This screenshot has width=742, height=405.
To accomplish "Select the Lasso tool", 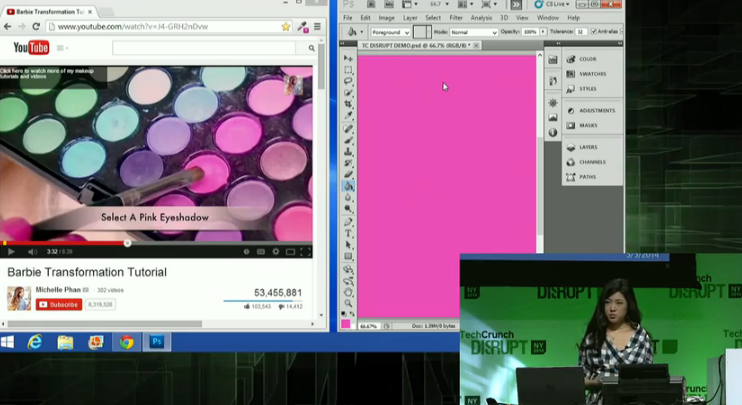I will click(x=348, y=81).
